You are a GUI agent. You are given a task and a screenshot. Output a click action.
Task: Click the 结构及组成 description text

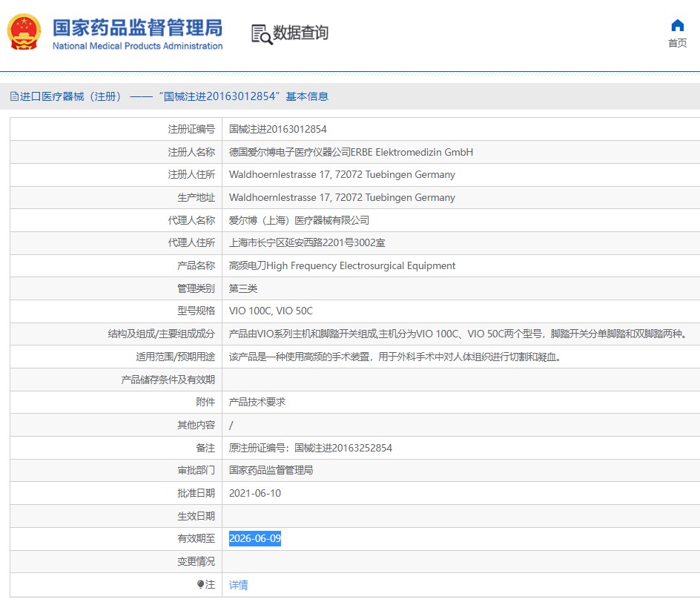pos(458,334)
